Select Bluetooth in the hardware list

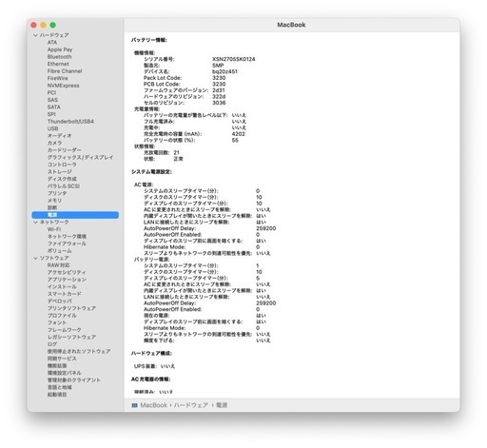coord(59,57)
